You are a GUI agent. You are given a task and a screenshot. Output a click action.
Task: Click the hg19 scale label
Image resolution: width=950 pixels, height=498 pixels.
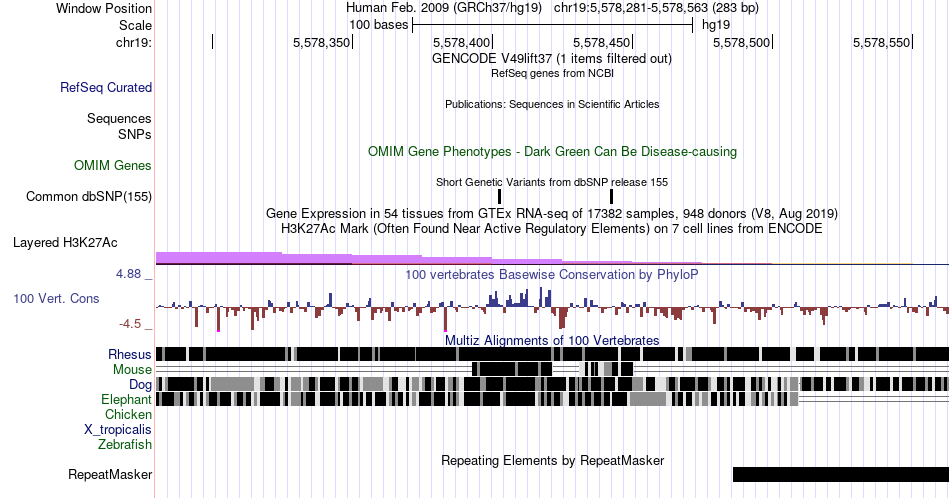716,25
